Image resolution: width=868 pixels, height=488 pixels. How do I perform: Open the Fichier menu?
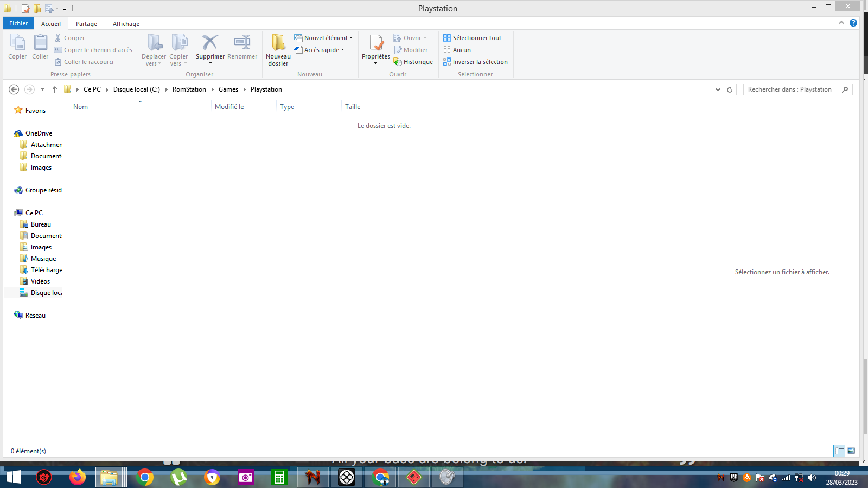point(18,23)
